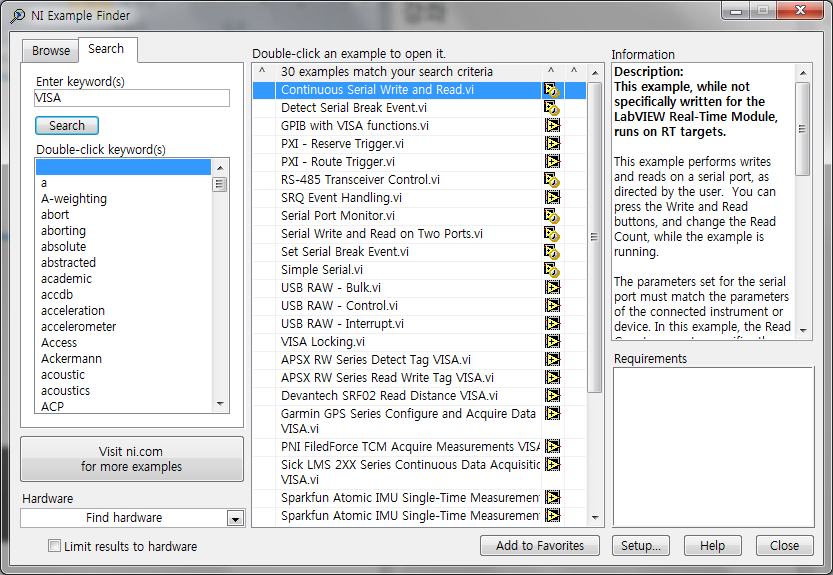The width and height of the screenshot is (833, 575).
Task: Open the Setup... dialog button
Action: [x=641, y=546]
